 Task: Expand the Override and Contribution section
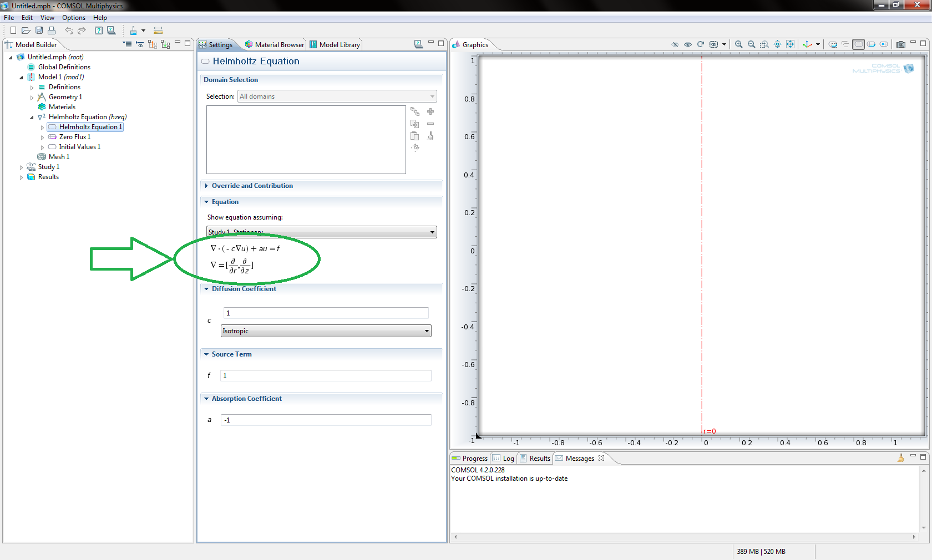click(252, 186)
